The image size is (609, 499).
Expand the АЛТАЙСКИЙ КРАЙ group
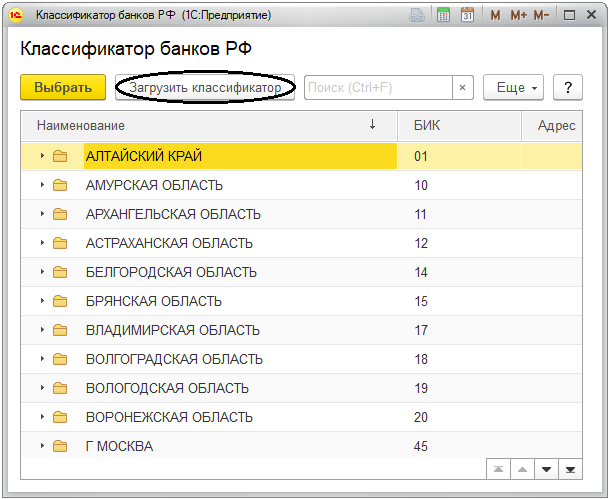click(42, 156)
